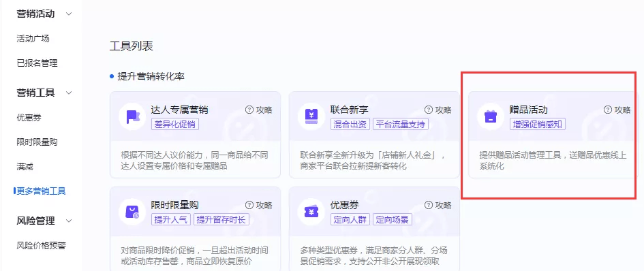
Task: Open 风险价格预警 in the sidebar
Action: [41, 246]
